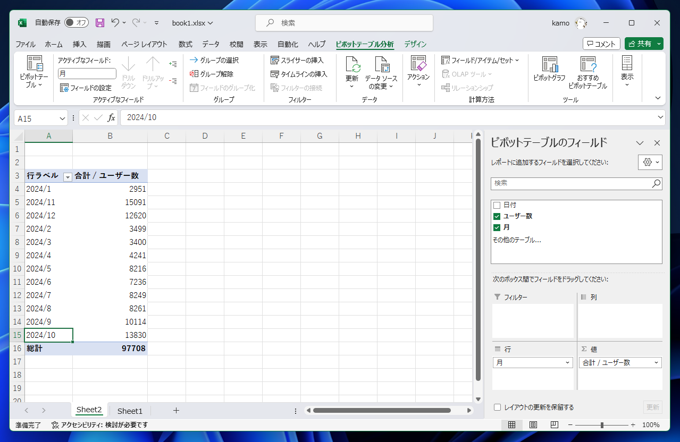Click the save icon in title bar
The image size is (680, 442).
[x=99, y=23]
